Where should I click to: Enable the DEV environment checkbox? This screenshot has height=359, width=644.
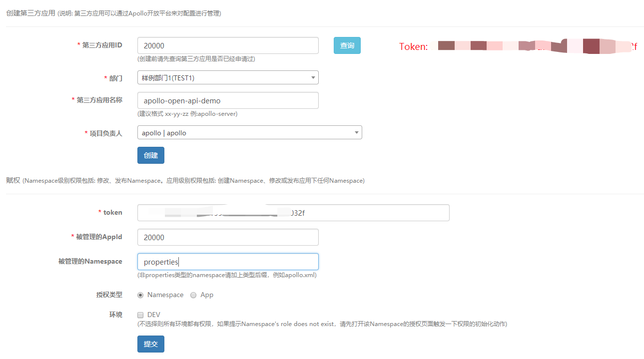(x=140, y=314)
